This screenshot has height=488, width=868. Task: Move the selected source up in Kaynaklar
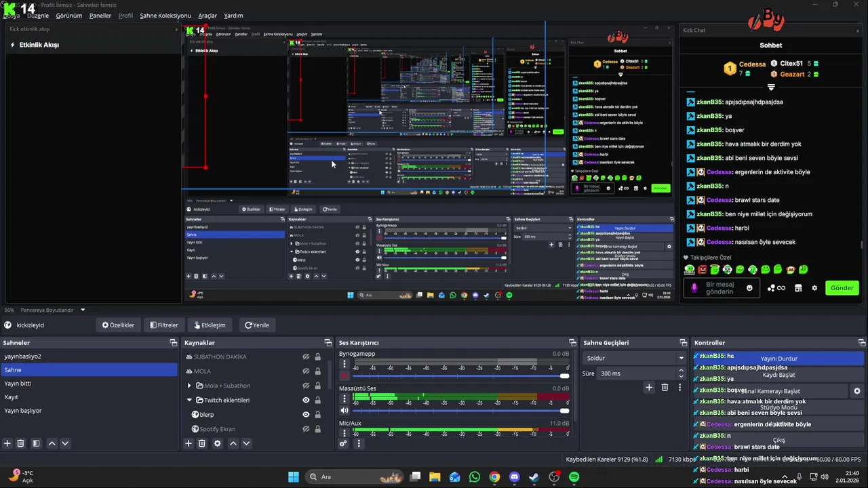(x=233, y=443)
